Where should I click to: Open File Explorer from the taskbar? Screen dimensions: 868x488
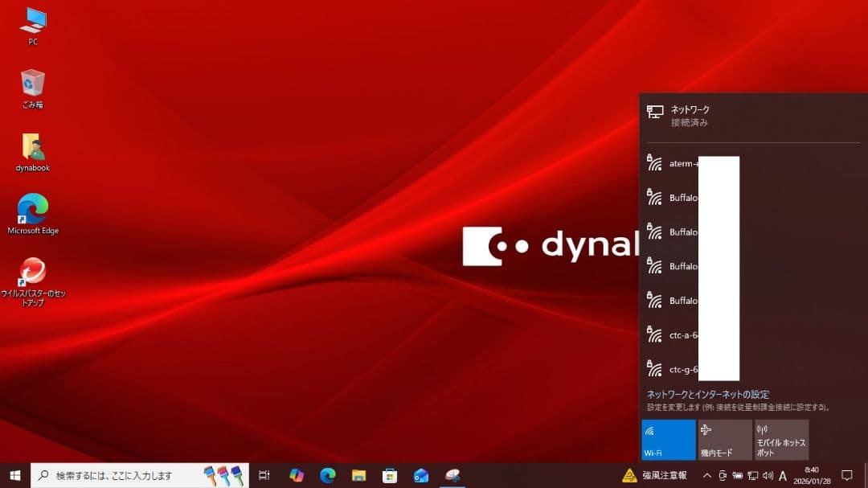pos(357,475)
